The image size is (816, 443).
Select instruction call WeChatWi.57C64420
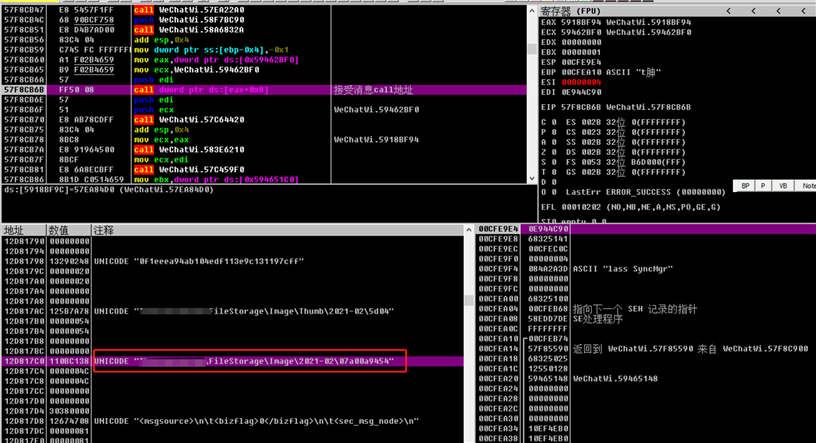click(189, 120)
